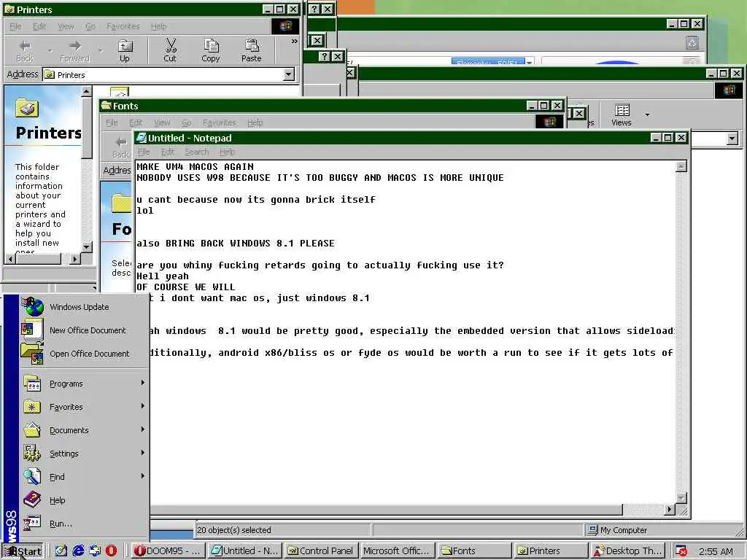Switch to Desktop Themes taskbar button
747x560 pixels.
(627, 551)
